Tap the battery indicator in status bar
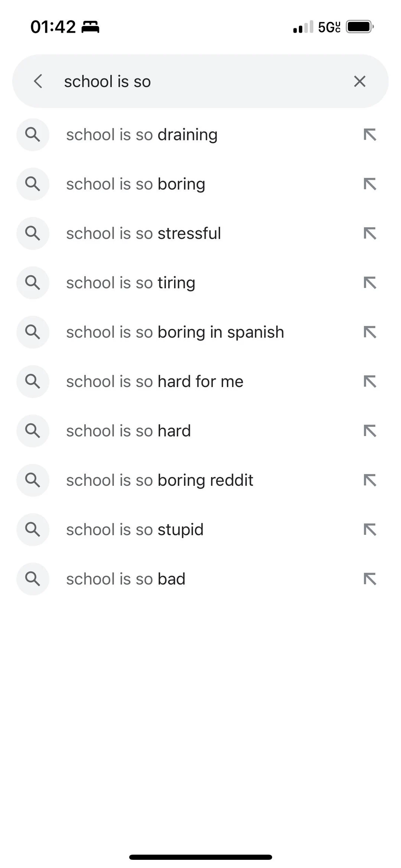The width and height of the screenshot is (401, 868). pos(359,27)
